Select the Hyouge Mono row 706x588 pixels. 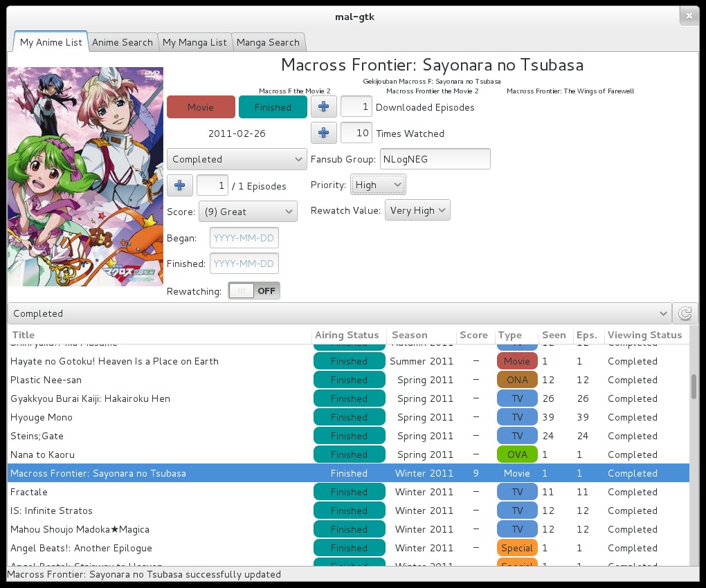click(x=348, y=418)
